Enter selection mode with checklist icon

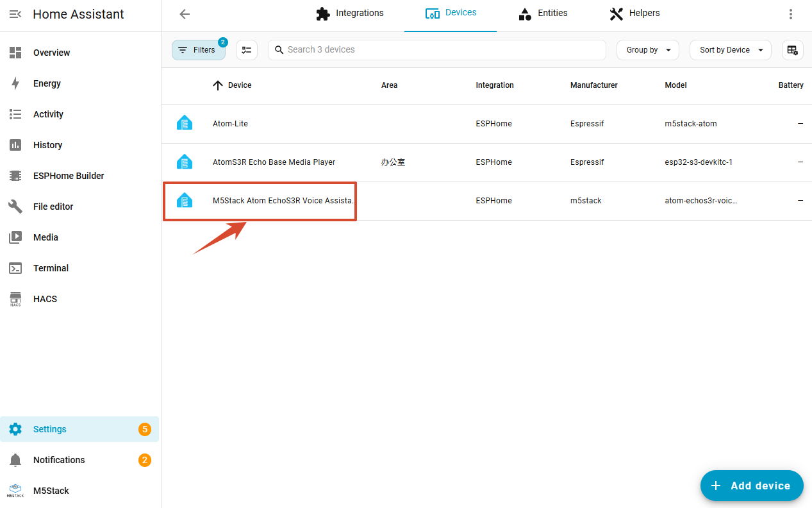(247, 50)
